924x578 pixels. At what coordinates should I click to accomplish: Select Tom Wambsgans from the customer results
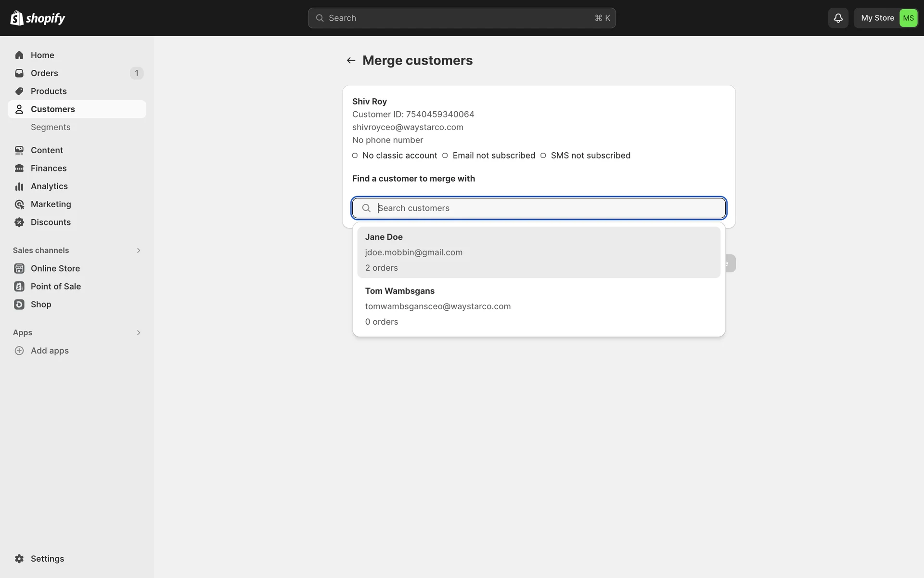click(538, 306)
